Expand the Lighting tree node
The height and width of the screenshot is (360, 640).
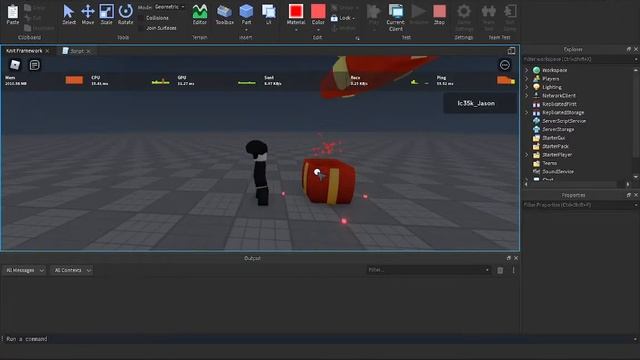(527, 87)
